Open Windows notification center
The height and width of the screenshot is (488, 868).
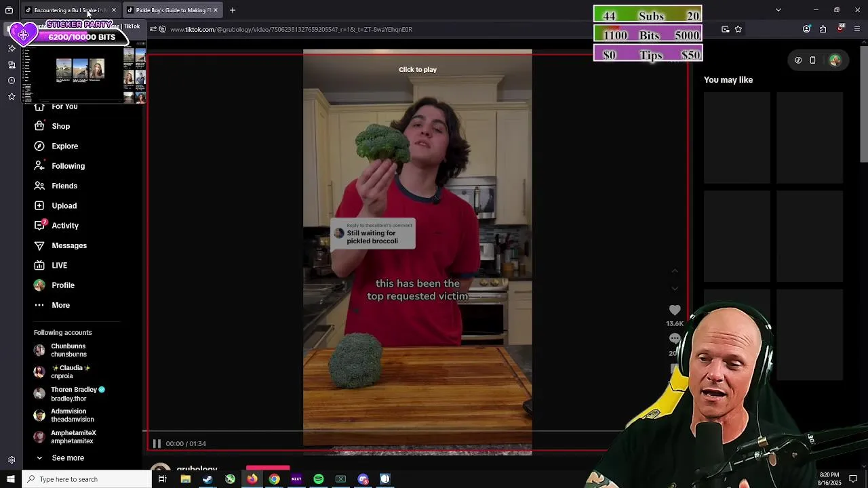coord(853,479)
